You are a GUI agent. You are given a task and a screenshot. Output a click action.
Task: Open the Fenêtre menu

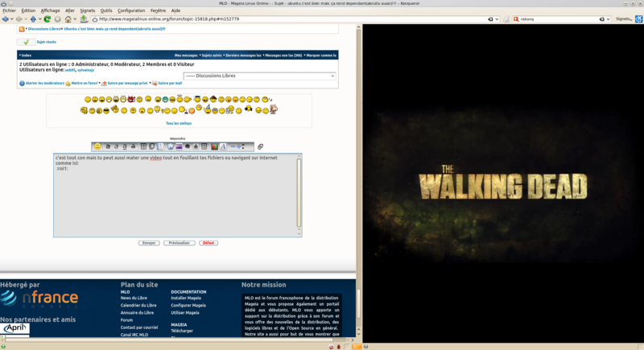[x=158, y=10]
